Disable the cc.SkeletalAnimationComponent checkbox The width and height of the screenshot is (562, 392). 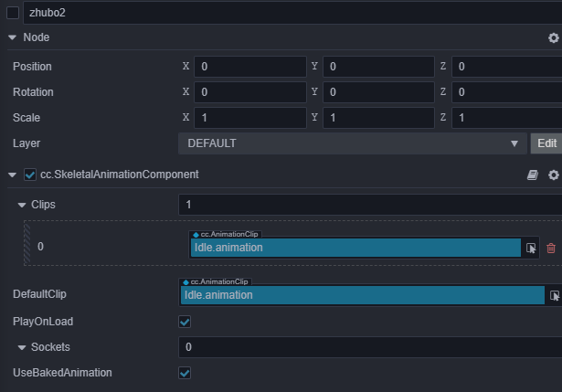click(30, 175)
